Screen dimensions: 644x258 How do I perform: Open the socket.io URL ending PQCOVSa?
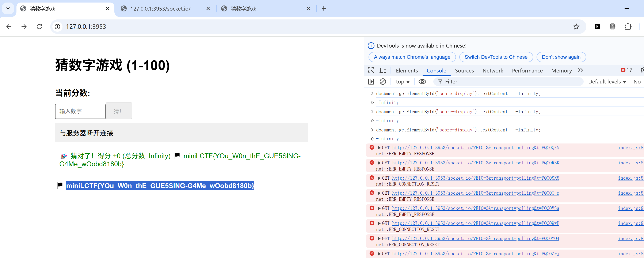pos(476,208)
